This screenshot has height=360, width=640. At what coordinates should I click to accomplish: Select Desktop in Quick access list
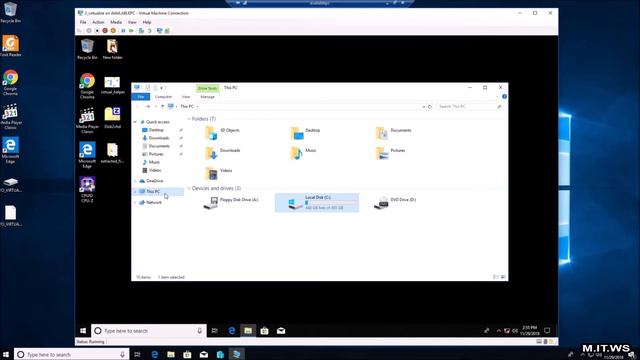coord(156,130)
